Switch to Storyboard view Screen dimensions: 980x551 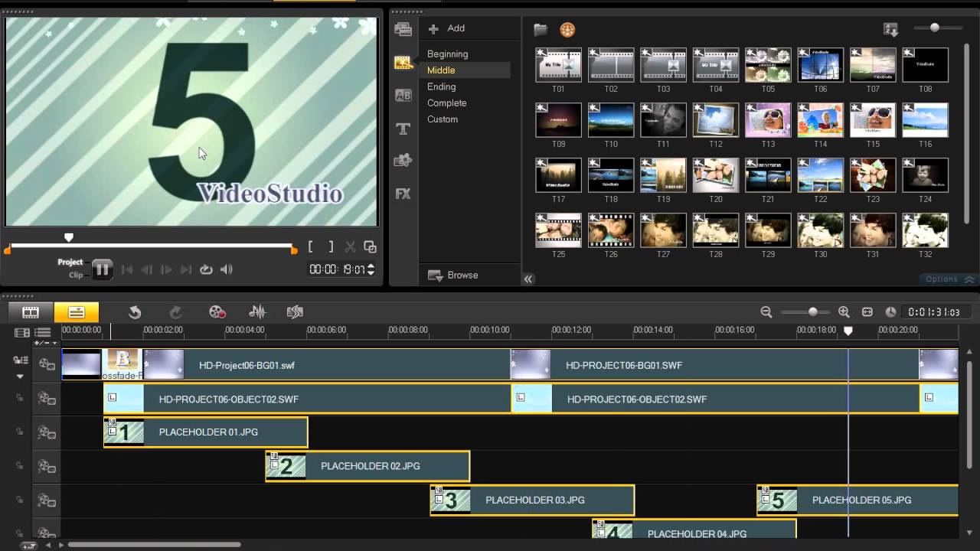click(x=31, y=312)
